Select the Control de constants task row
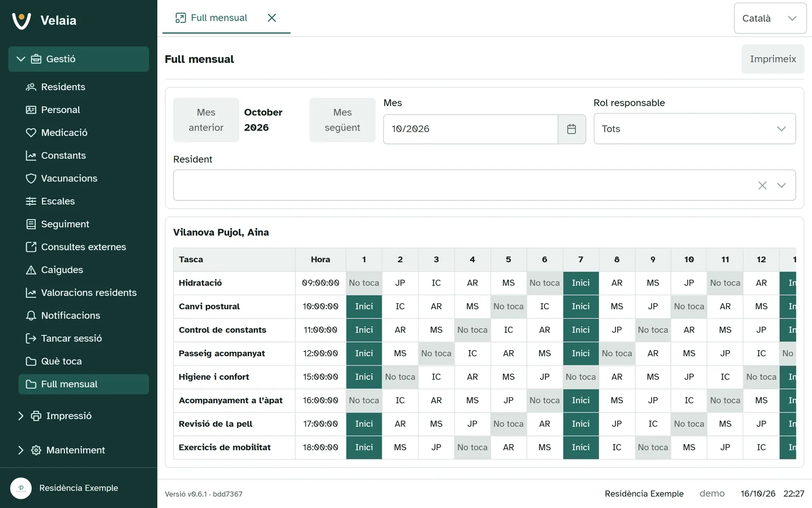This screenshot has height=508, width=812. pyautogui.click(x=485, y=330)
